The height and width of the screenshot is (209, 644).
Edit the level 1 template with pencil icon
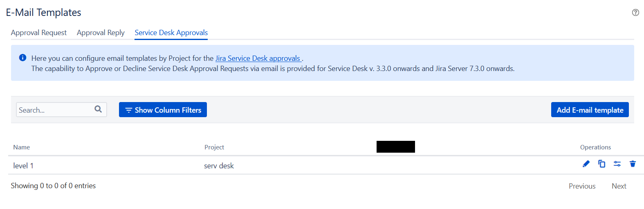point(586,164)
